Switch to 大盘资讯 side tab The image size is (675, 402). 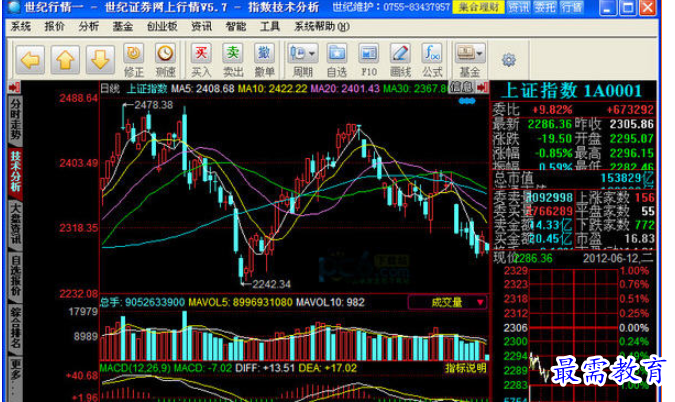15,224
